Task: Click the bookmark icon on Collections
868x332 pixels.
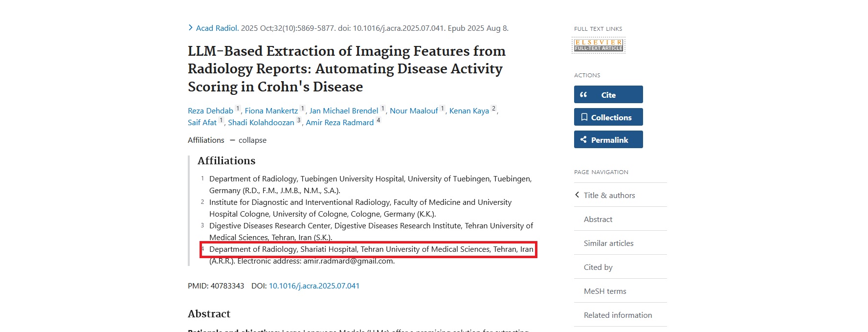Action: pos(584,117)
